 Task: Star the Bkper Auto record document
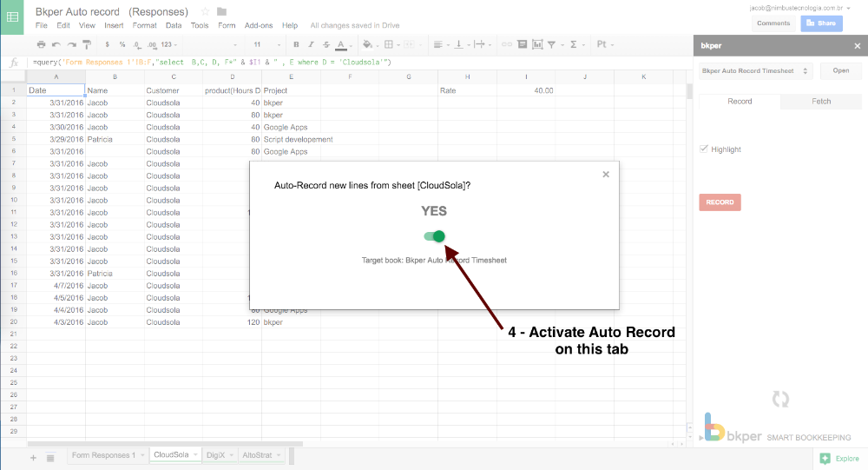click(x=206, y=11)
